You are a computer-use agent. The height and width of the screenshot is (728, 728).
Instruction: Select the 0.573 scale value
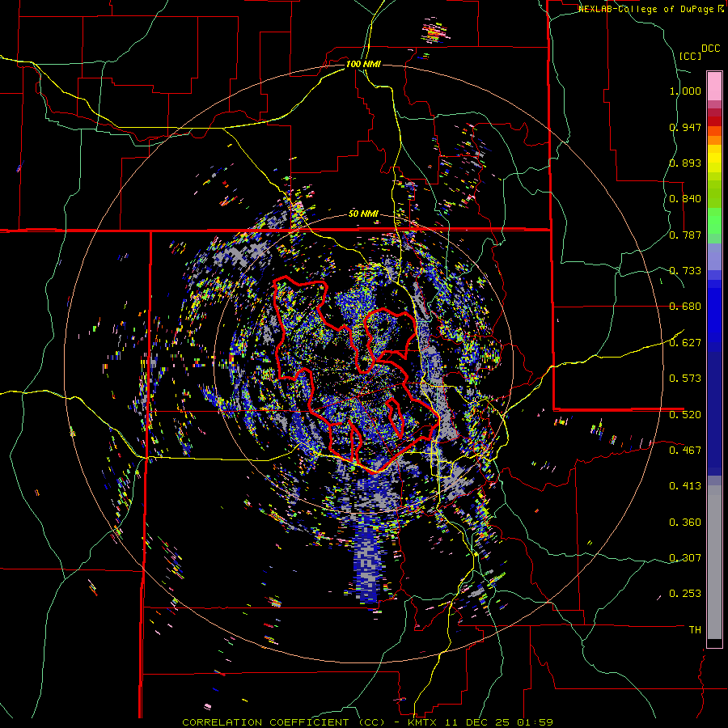685,379
